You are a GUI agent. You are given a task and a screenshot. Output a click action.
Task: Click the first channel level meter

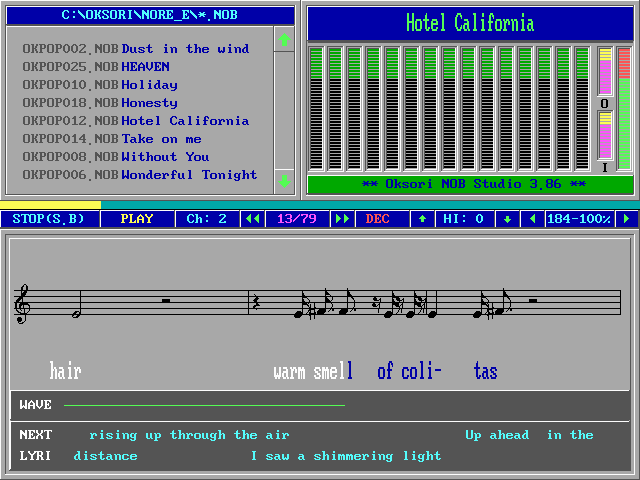[316, 109]
